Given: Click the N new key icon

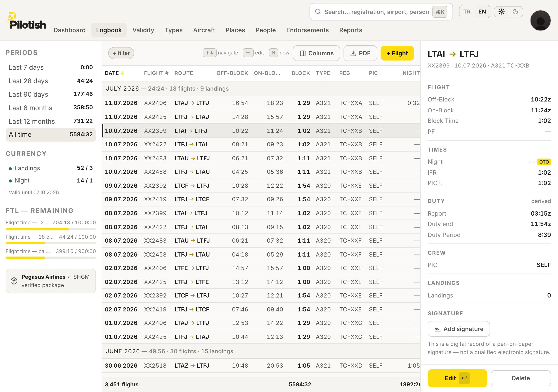Looking at the screenshot, I should (273, 53).
